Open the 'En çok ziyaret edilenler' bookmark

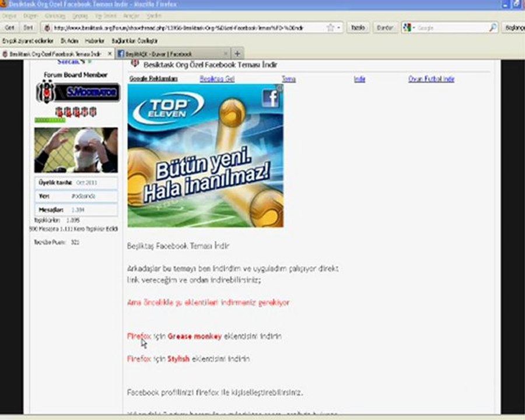click(28, 41)
